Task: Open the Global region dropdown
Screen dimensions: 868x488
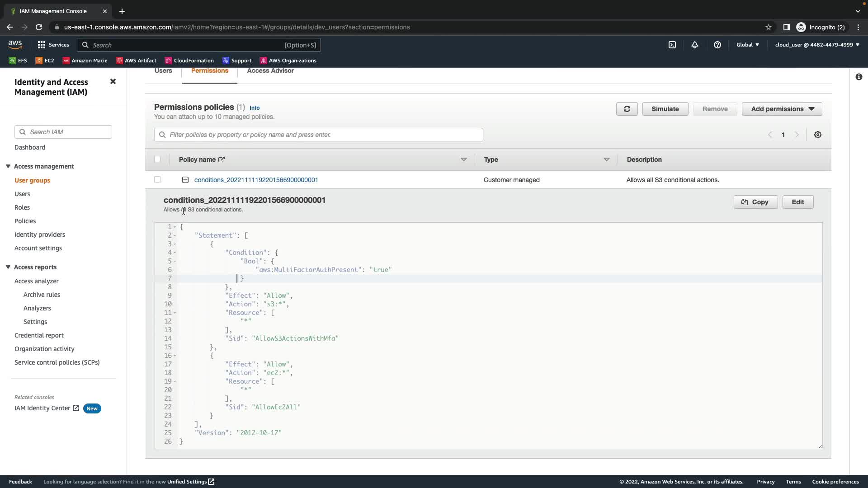Action: (747, 45)
